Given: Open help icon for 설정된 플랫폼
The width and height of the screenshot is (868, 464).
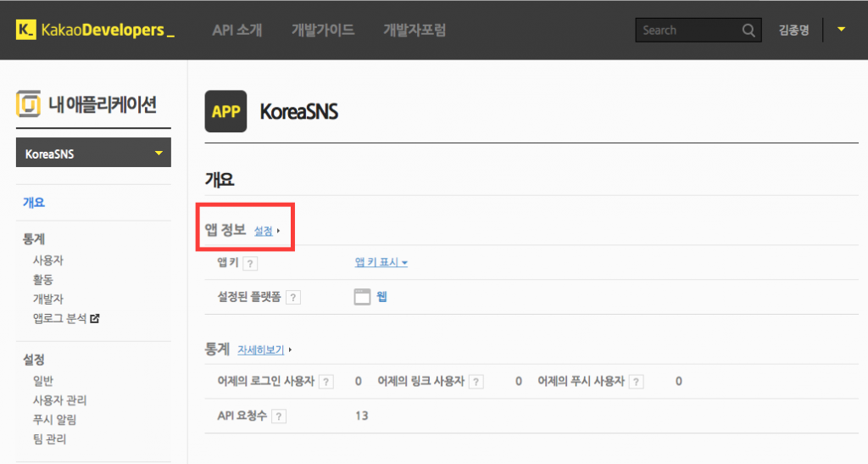Looking at the screenshot, I should [x=293, y=298].
